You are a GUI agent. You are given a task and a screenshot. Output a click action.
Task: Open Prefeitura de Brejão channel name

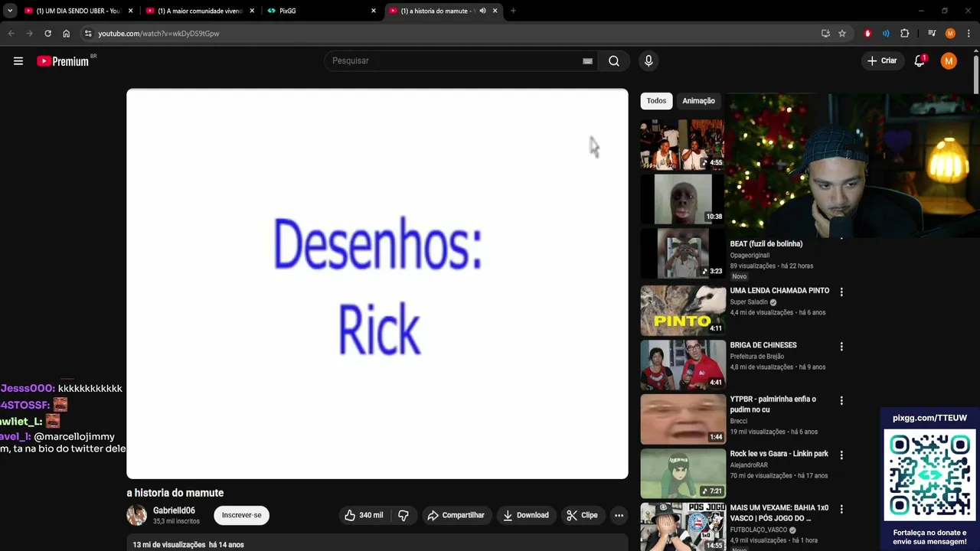[x=757, y=357]
